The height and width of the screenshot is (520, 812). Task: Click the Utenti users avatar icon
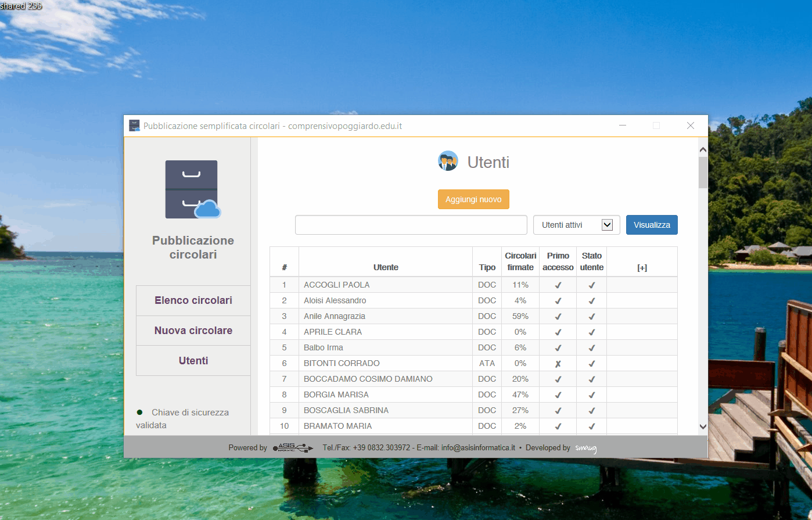(448, 161)
